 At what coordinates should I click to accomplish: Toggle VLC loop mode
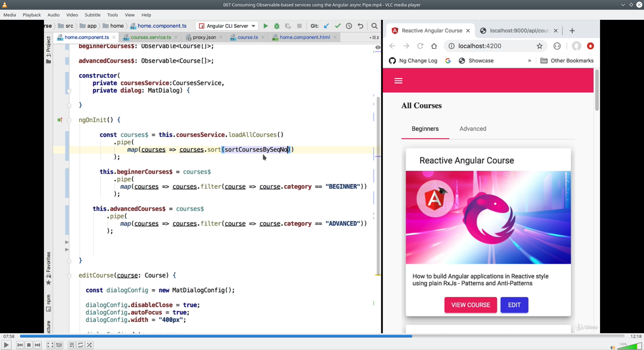80,345
